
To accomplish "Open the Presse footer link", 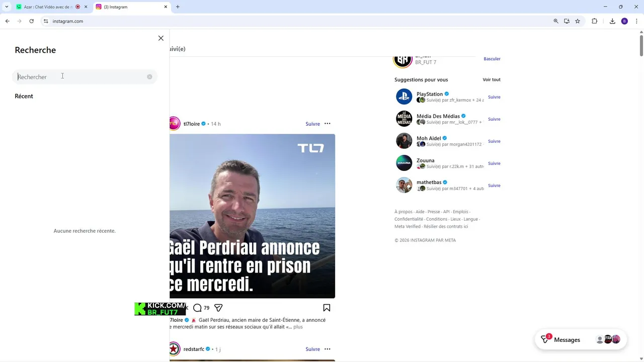I will 434,212.
